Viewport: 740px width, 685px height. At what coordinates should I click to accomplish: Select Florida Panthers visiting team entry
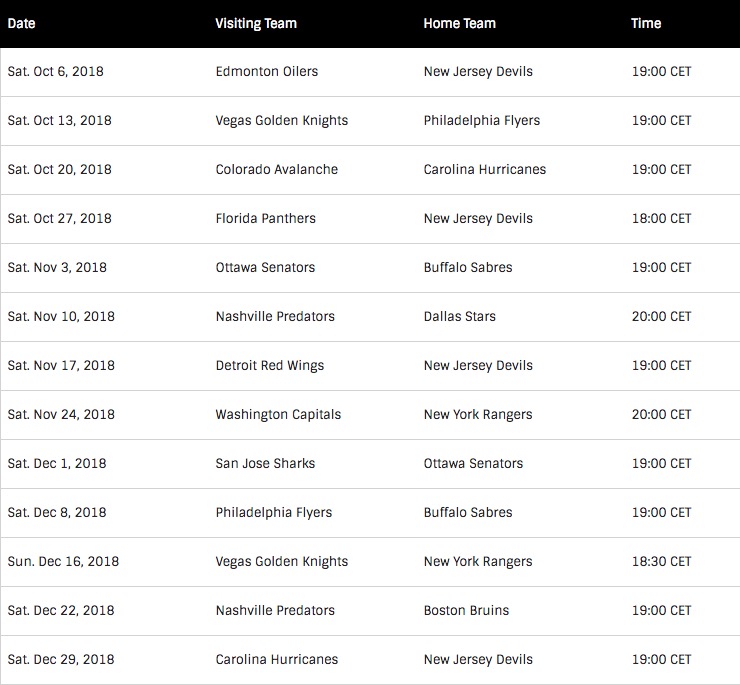(x=265, y=219)
